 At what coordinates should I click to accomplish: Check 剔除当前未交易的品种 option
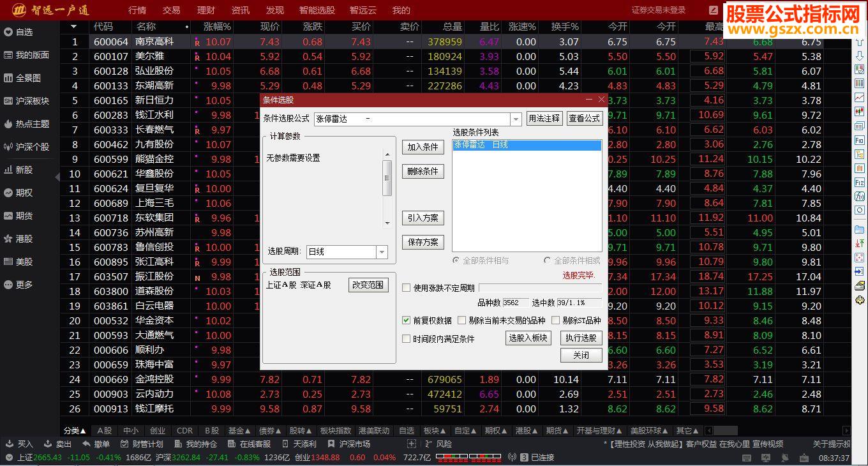[x=461, y=320]
